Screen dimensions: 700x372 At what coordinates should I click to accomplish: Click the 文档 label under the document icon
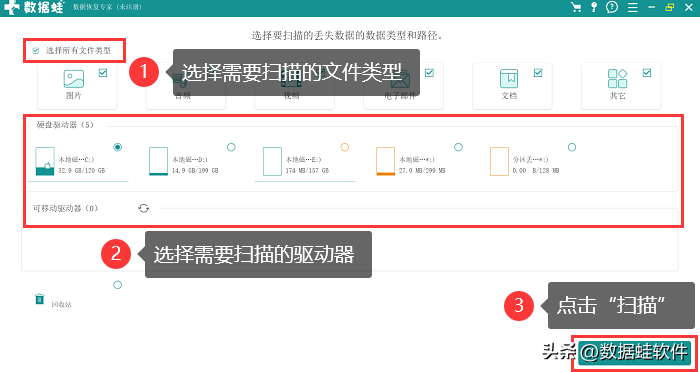tap(508, 96)
